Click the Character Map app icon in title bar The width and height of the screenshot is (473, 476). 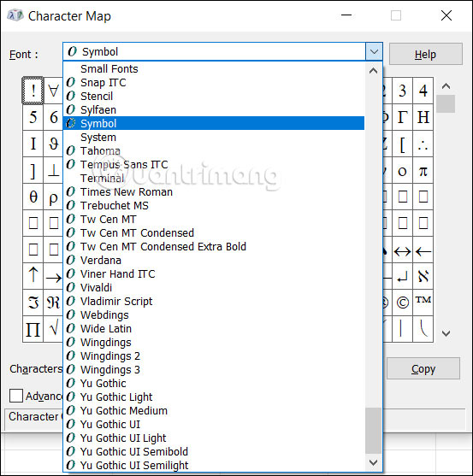click(15, 15)
